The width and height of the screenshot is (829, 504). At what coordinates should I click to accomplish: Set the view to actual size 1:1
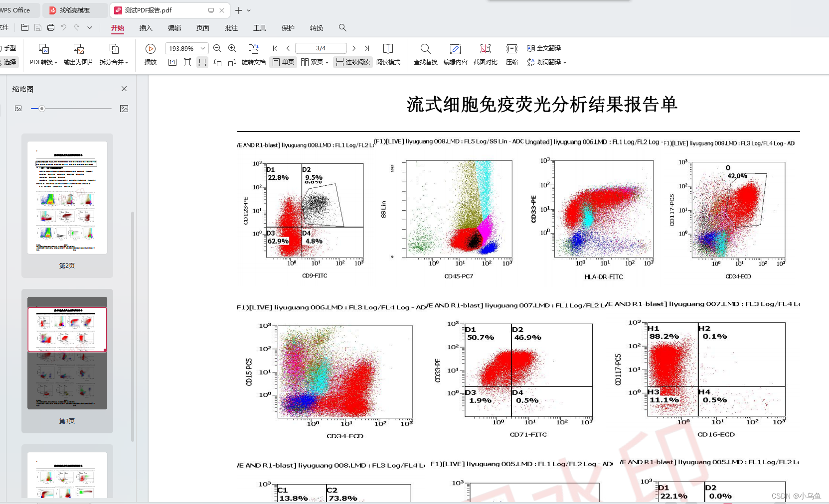click(x=172, y=62)
